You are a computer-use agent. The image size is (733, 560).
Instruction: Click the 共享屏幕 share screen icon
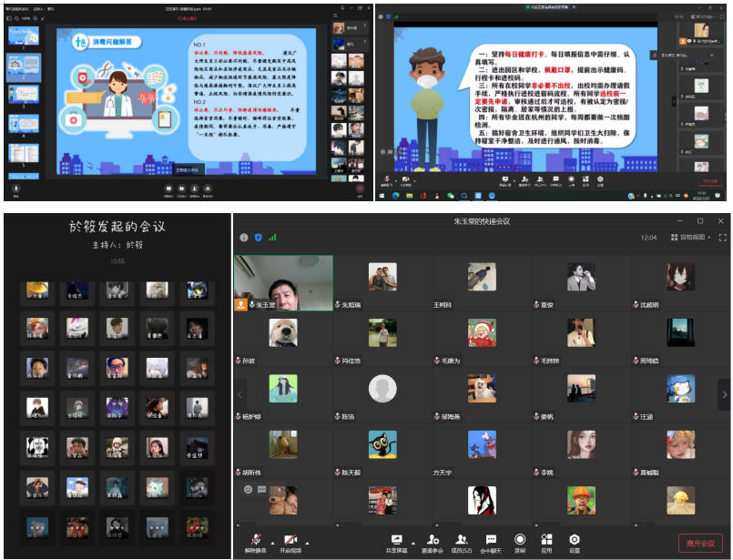pyautogui.click(x=396, y=540)
